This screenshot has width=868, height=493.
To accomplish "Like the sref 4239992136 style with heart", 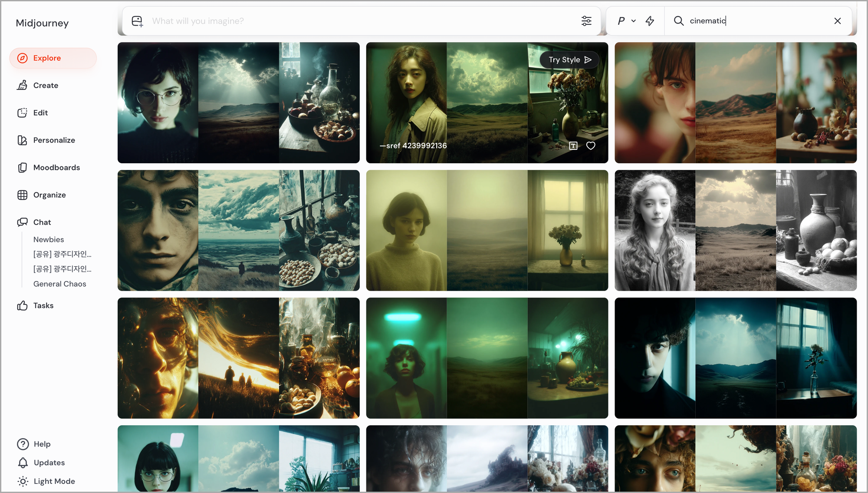I will click(x=591, y=146).
